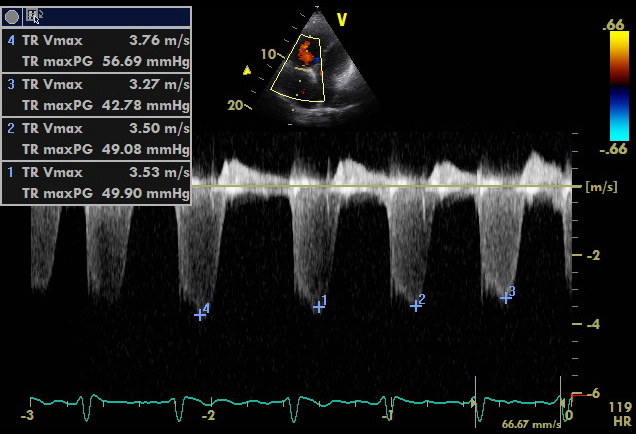Click the yellow triangle focus marker
This screenshot has height=434, width=636.
coord(247,71)
